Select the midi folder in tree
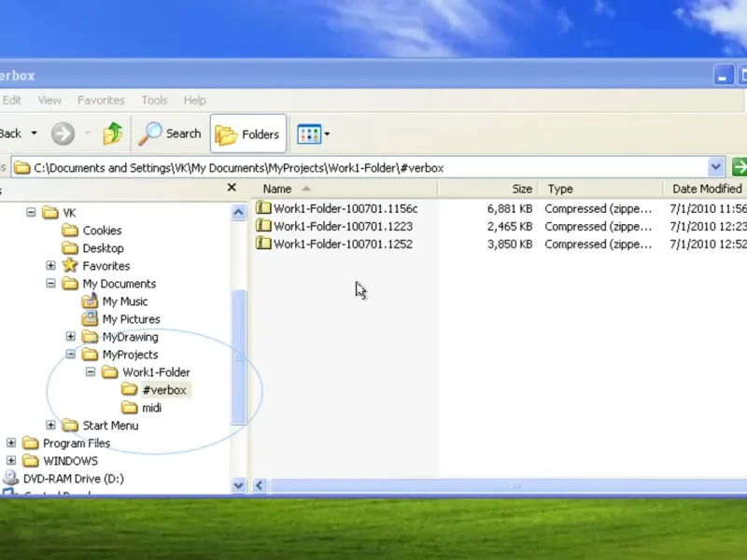Viewport: 747px width, 560px height. pos(151,408)
